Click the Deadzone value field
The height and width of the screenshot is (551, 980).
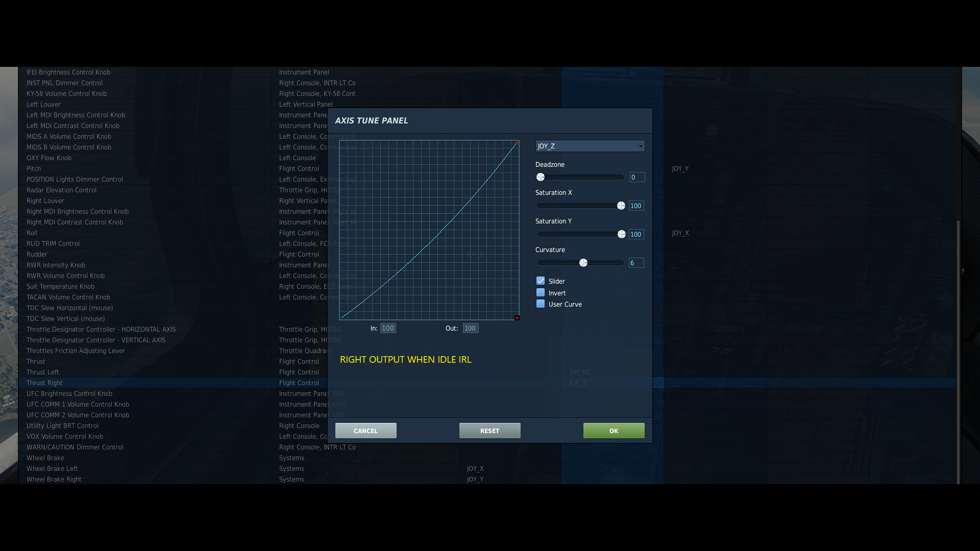(637, 177)
